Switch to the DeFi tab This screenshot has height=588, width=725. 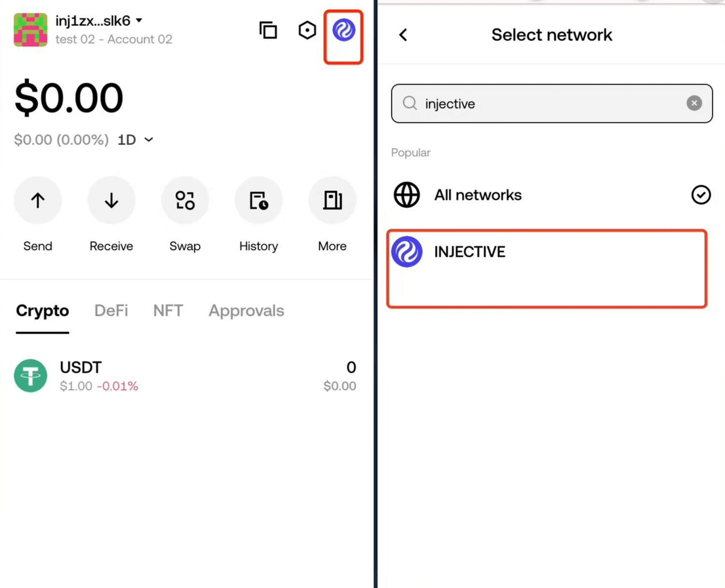click(x=111, y=311)
